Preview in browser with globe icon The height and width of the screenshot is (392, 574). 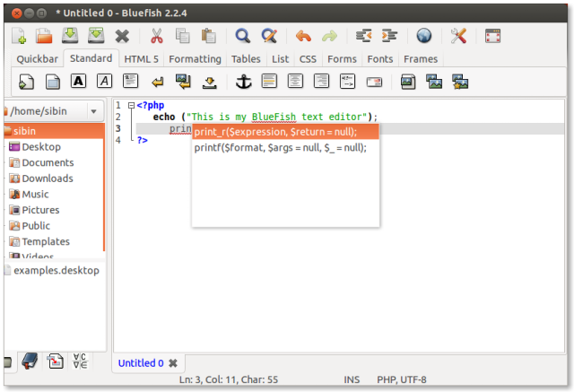[x=424, y=36]
